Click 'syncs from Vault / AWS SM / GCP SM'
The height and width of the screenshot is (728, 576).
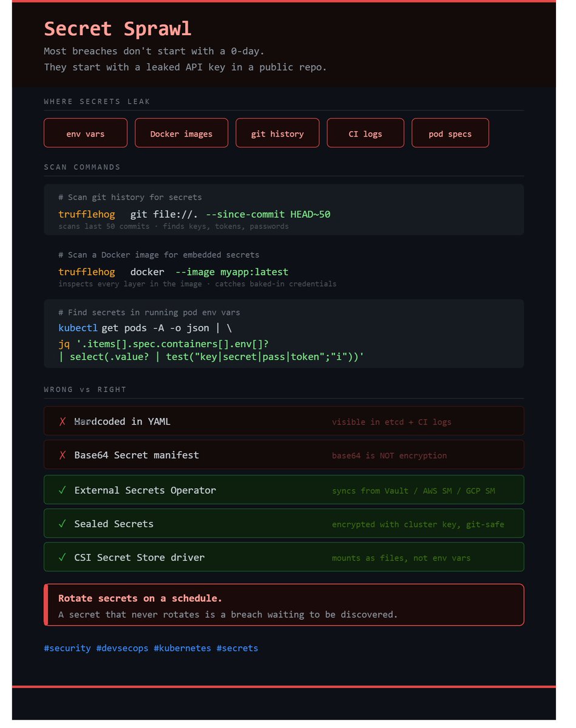[413, 490]
